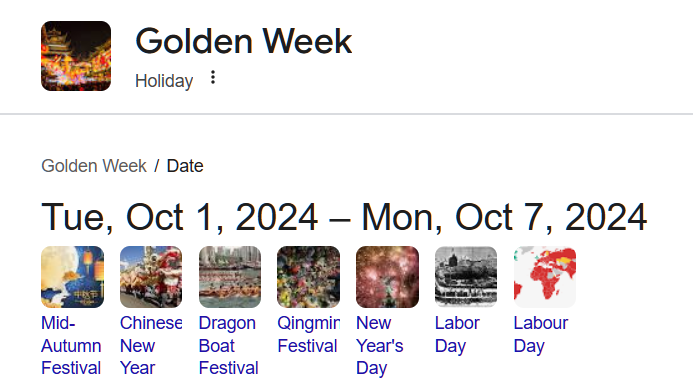Open the Dragon Boat Festival thumbnail image

coord(230,277)
